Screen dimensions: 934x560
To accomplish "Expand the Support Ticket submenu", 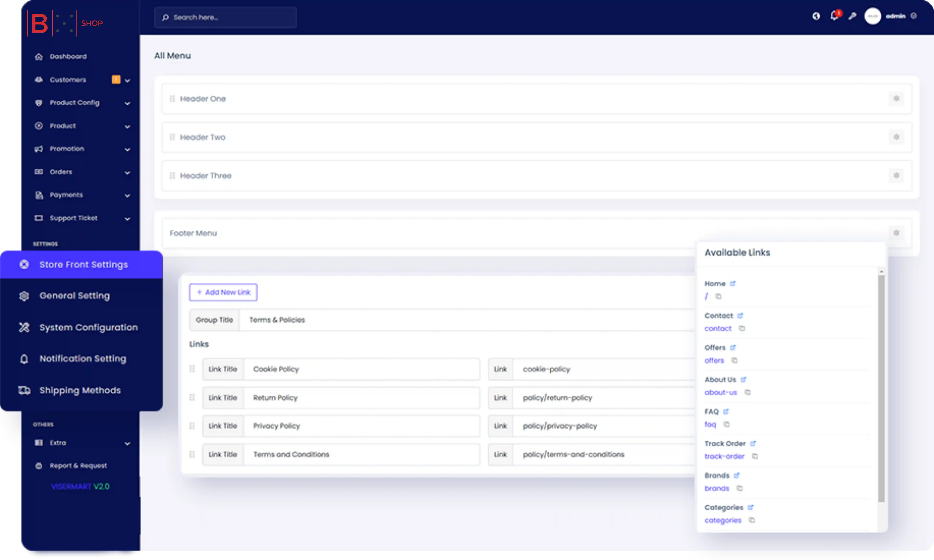I will point(127,219).
